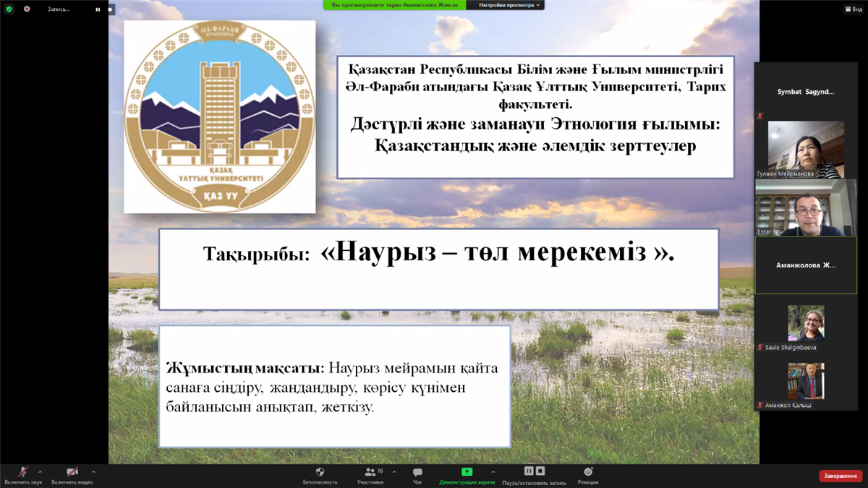
Task: Open the Безопасность shield icon
Action: pos(320,472)
